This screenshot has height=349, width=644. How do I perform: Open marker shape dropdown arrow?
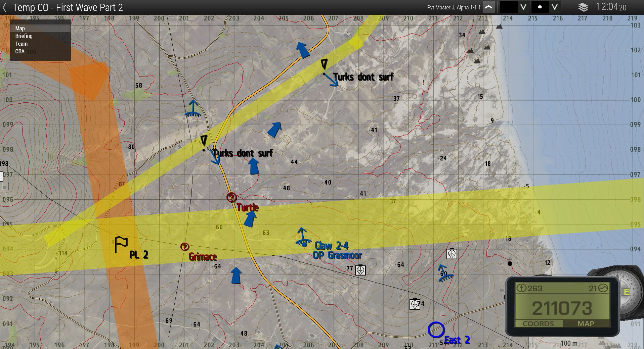[x=555, y=7]
